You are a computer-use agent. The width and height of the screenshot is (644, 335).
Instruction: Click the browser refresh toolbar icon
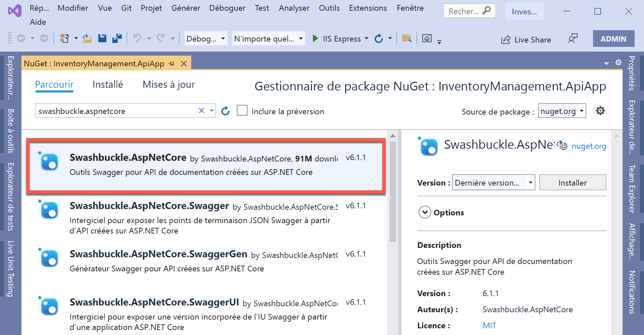tap(379, 39)
